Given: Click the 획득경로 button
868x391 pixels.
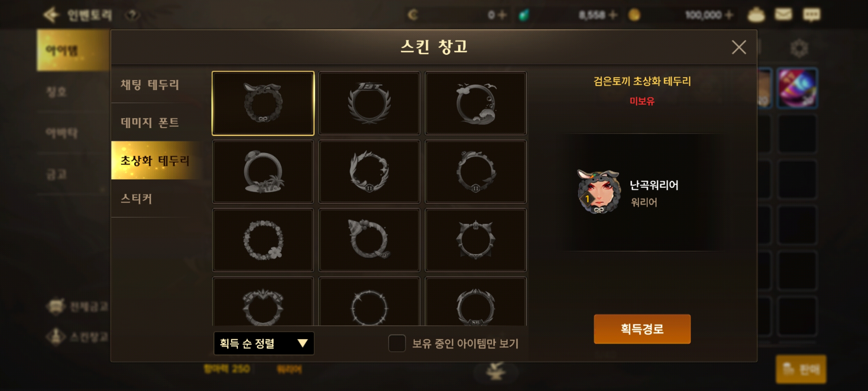Looking at the screenshot, I should [642, 329].
